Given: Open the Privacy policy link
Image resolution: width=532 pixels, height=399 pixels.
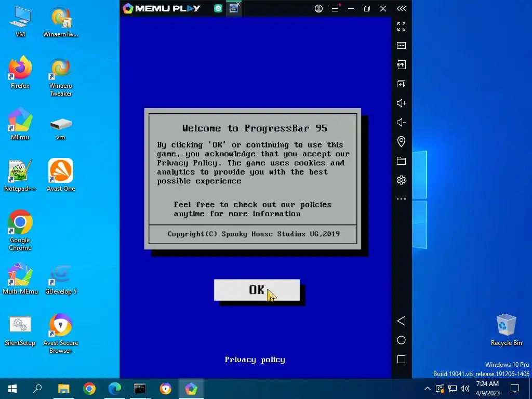Looking at the screenshot, I should click(255, 360).
